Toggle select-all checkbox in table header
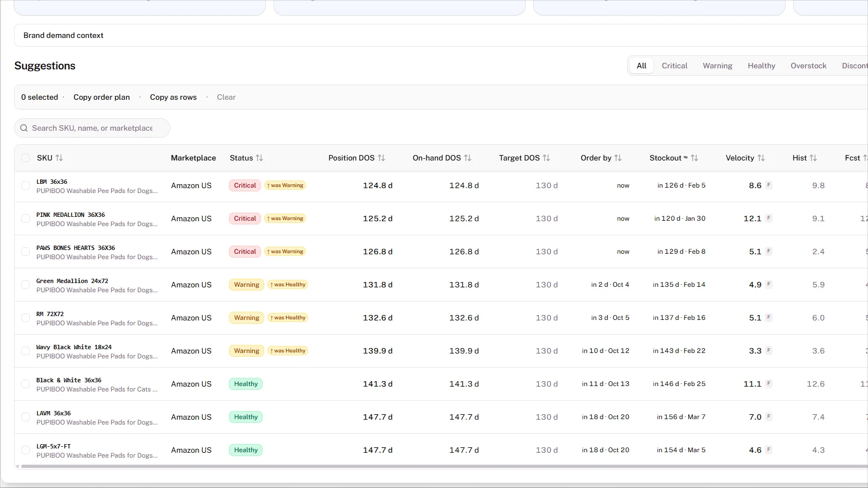This screenshot has height=488, width=868. coord(25,158)
